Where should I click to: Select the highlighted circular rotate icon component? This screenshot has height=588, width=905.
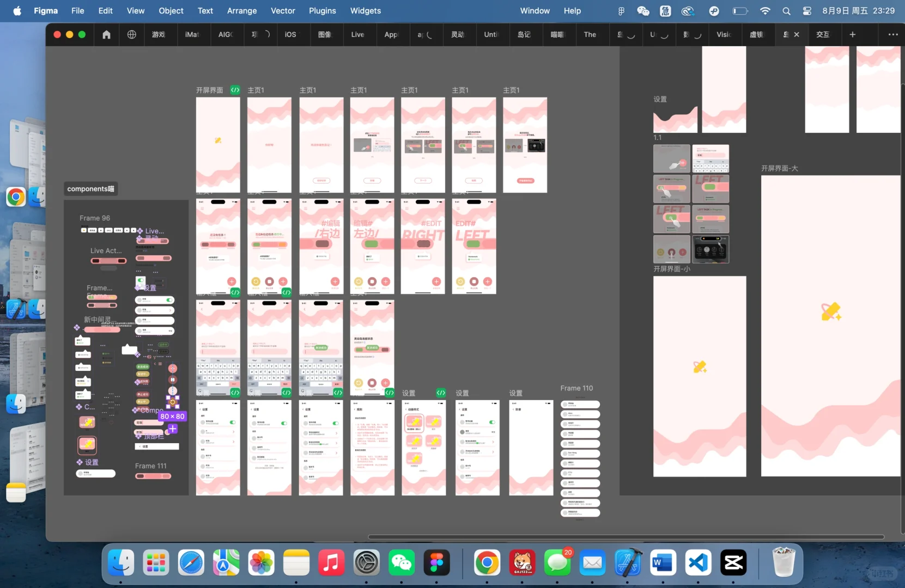click(x=173, y=402)
